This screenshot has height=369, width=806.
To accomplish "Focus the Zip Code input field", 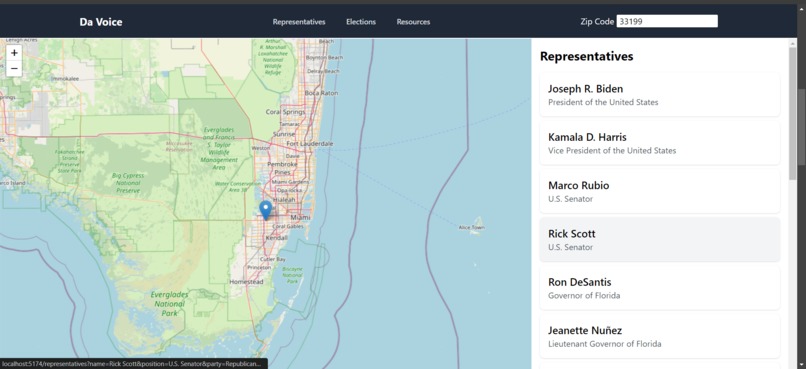I will 667,22.
